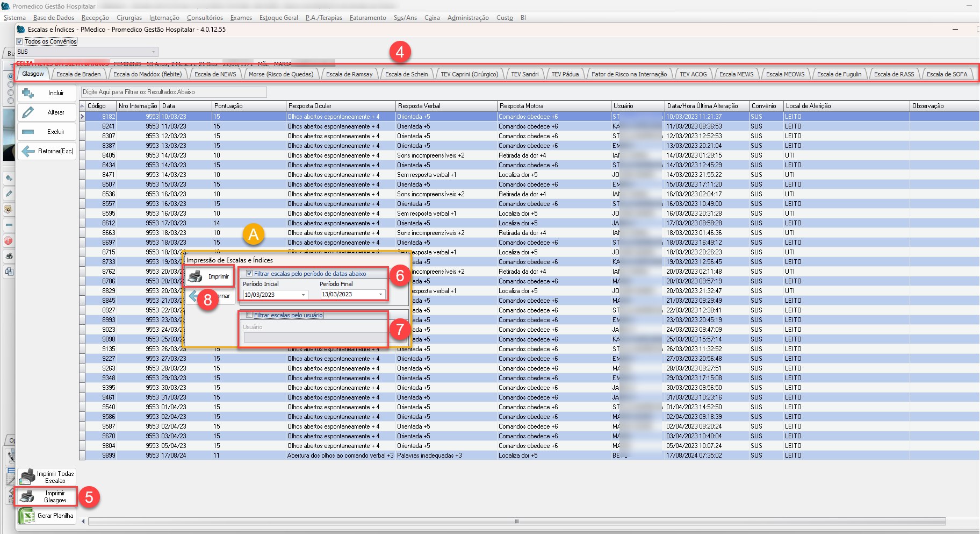Uncheck Todos os Convênios checkbox
This screenshot has height=534, width=980.
coord(20,41)
